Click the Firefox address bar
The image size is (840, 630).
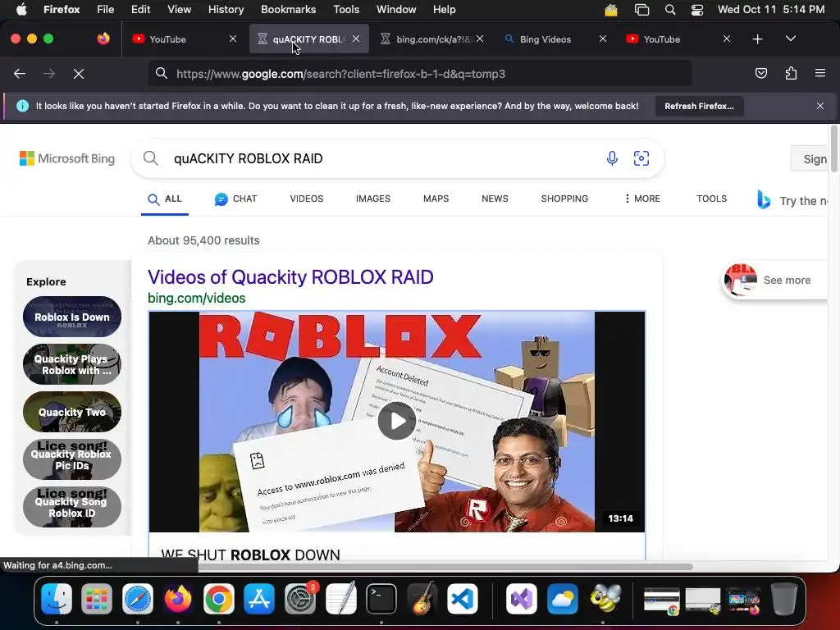419,74
